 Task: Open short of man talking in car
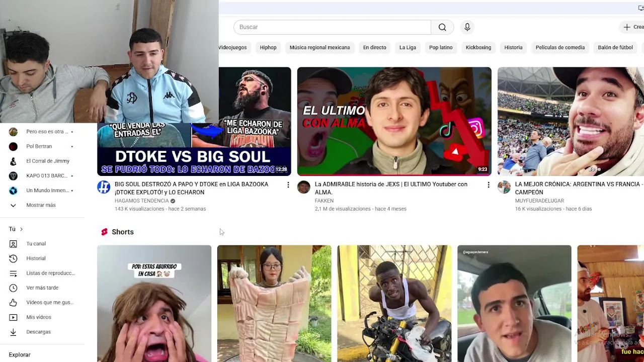click(x=514, y=303)
